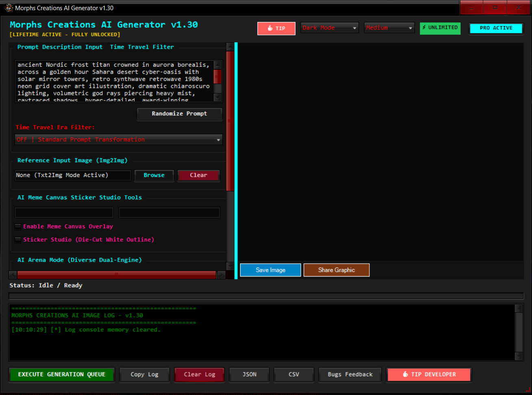532x395 pixels.
Task: Click the red horizontal scrollbar thumb
Action: click(x=117, y=275)
